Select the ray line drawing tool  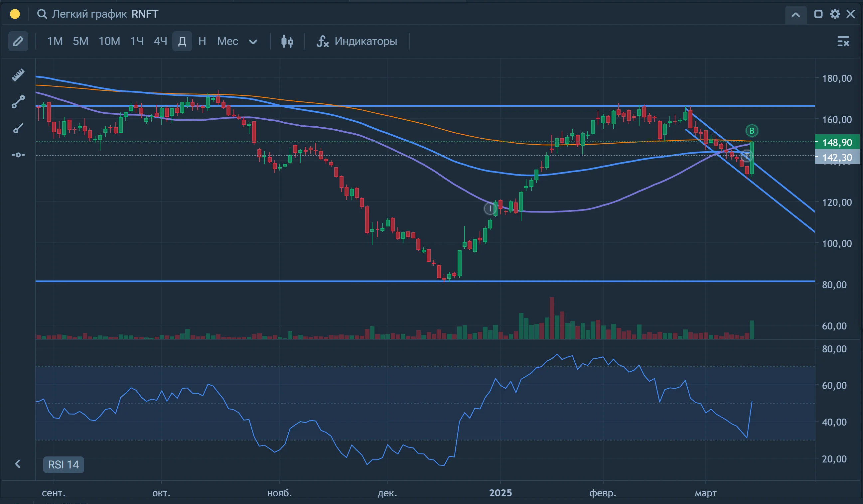18,128
